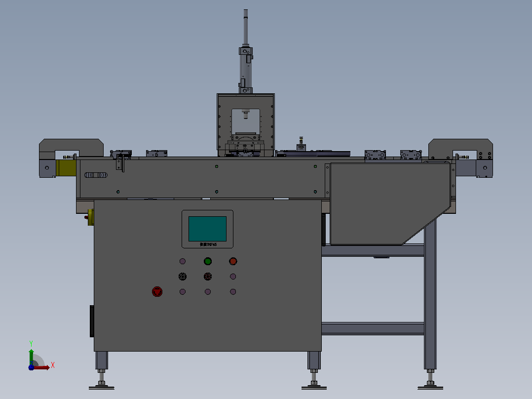This screenshot has height=399, width=532.
Task: Click the large red emergency stop button
Action: tap(157, 292)
